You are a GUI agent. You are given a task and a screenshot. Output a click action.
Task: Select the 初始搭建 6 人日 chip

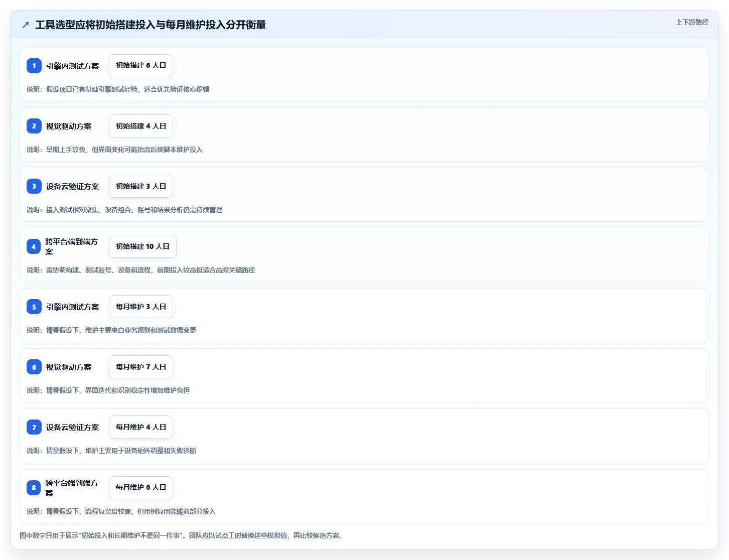[141, 66]
